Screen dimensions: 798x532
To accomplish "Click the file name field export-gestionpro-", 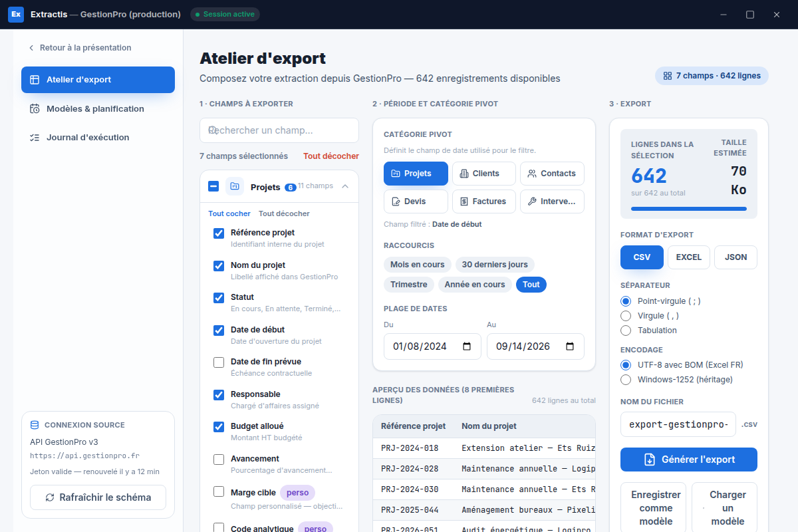I will (678, 424).
